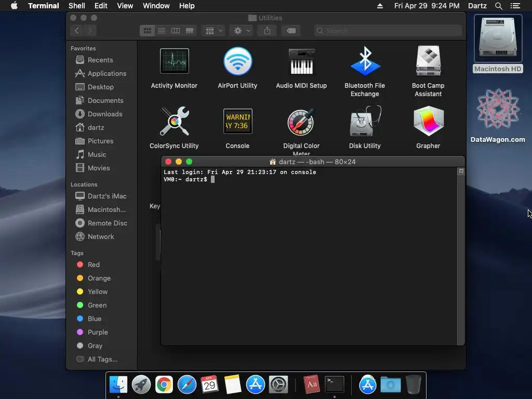Open the Shell menu
This screenshot has height=399, width=532.
pyautogui.click(x=77, y=6)
